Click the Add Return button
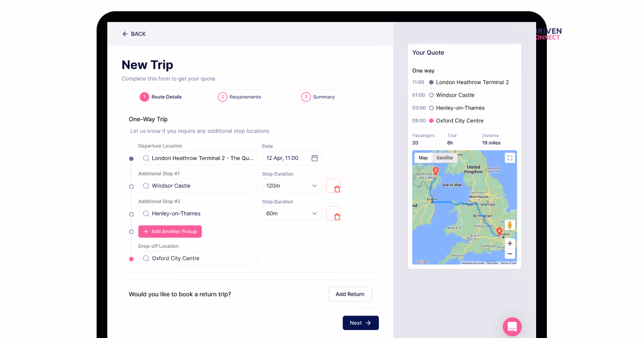The height and width of the screenshot is (338, 644). 350,294
